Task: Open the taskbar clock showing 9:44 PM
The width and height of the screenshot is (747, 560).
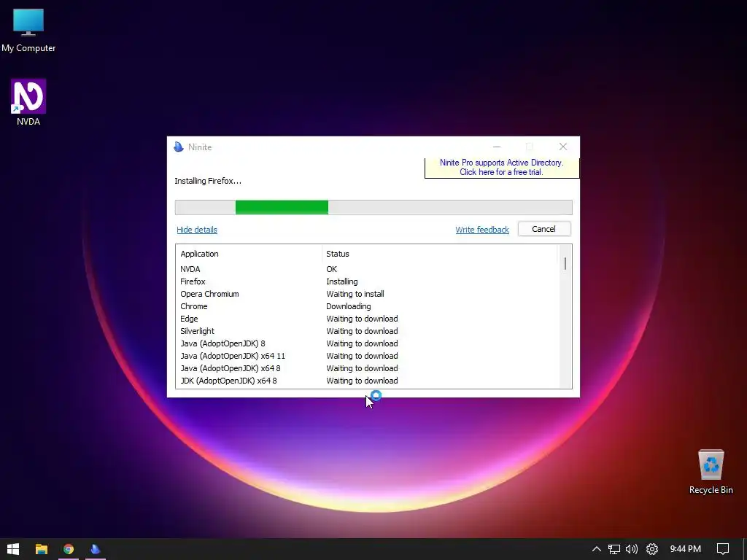Action: click(685, 549)
